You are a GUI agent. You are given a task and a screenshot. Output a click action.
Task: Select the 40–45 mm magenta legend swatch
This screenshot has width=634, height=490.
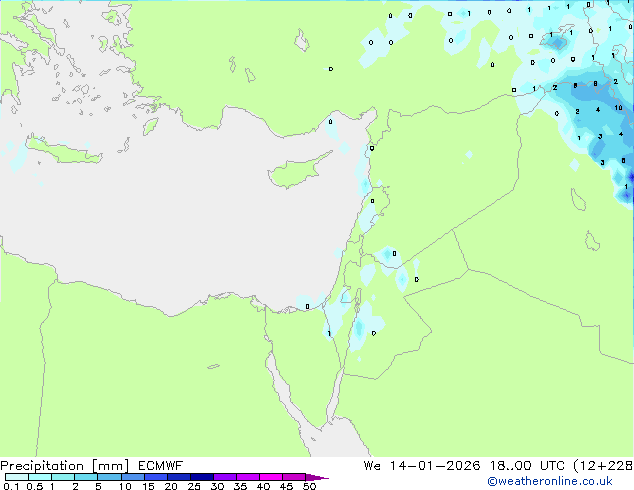[x=271, y=477]
